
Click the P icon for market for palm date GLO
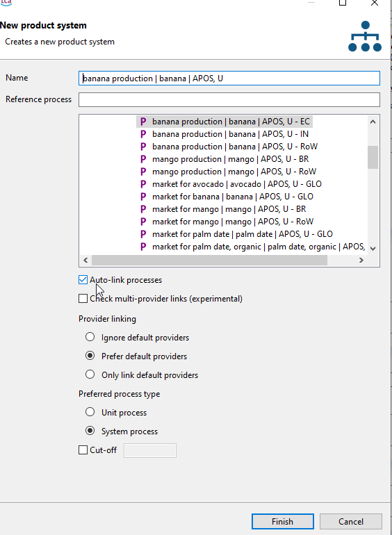pos(143,234)
